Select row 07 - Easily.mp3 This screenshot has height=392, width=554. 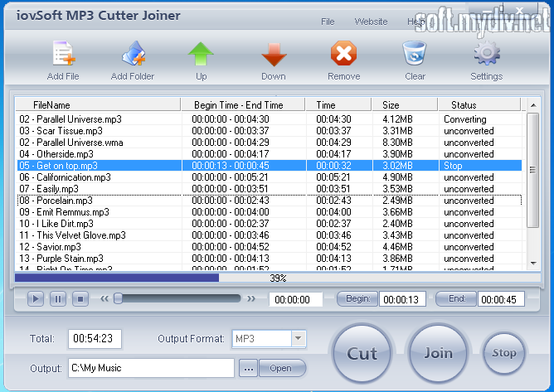[270, 189]
